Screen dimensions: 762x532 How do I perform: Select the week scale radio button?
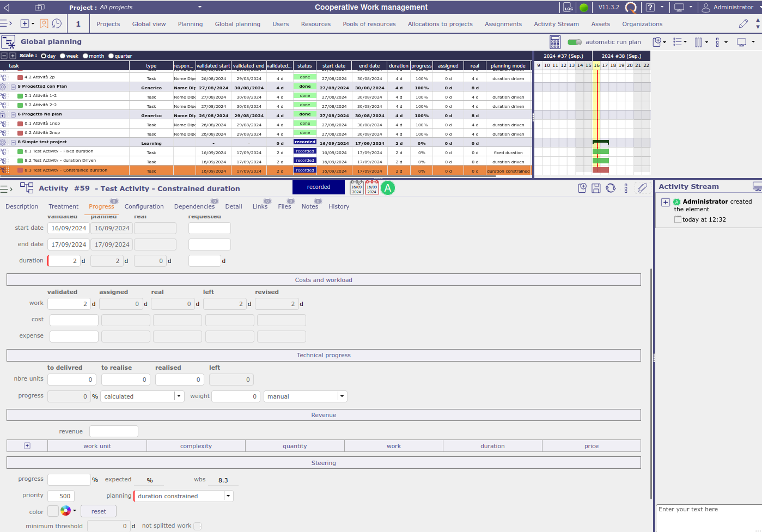coord(63,56)
